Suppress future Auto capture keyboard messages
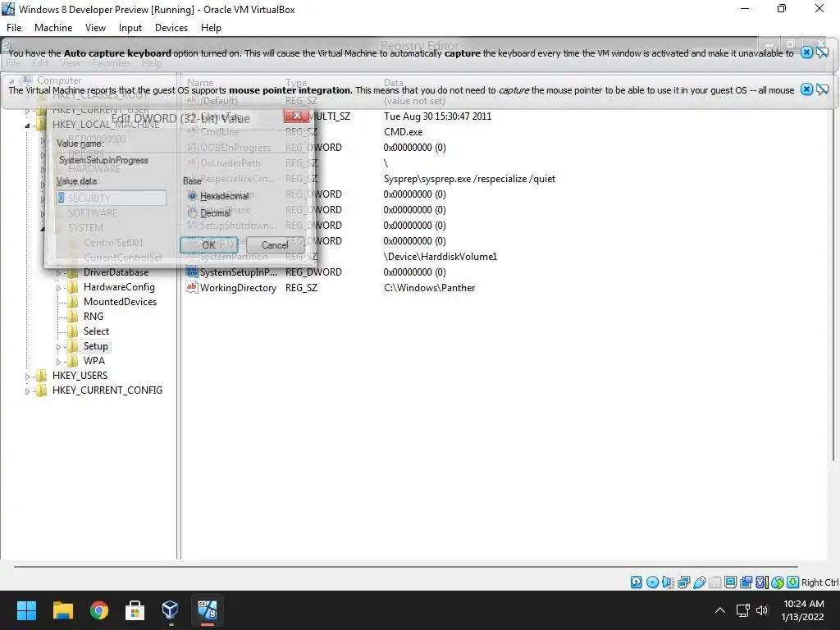Screen dimensions: 840x630 point(823,52)
